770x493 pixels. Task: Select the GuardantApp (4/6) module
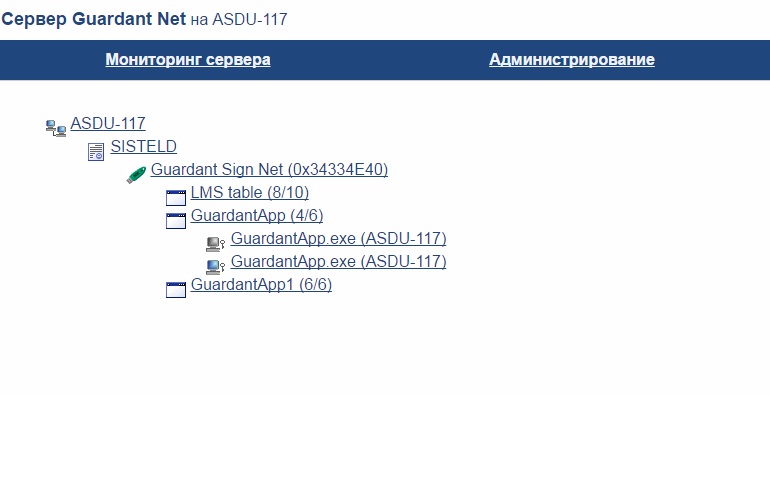point(257,216)
